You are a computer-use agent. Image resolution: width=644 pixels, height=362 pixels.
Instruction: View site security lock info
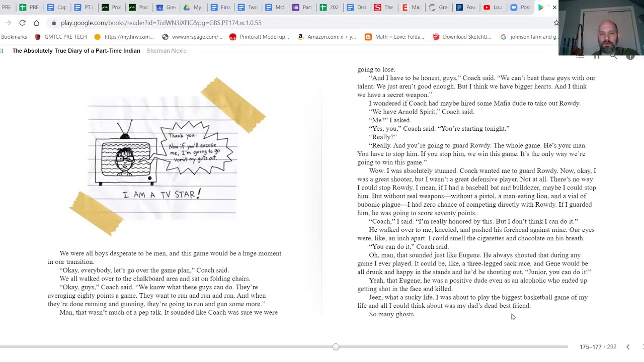tap(54, 23)
